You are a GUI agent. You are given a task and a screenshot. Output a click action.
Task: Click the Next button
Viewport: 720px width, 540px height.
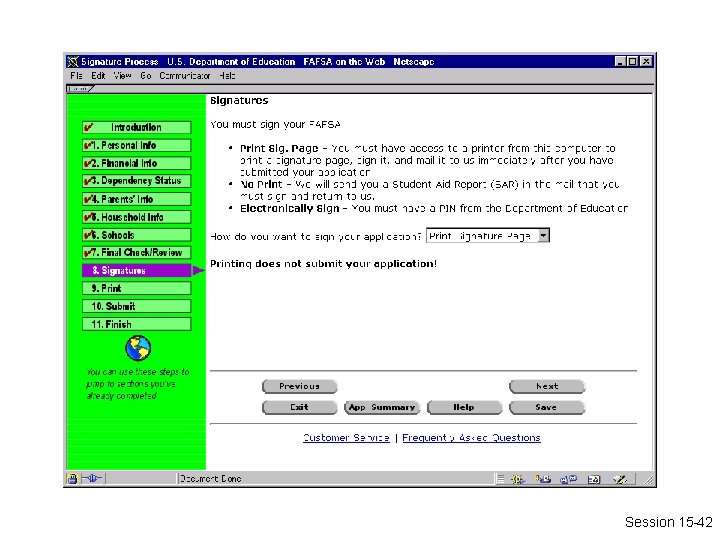547,386
